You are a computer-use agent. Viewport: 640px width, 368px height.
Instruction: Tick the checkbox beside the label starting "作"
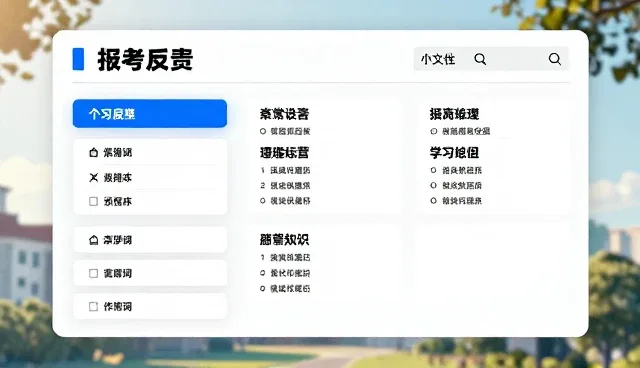93,306
